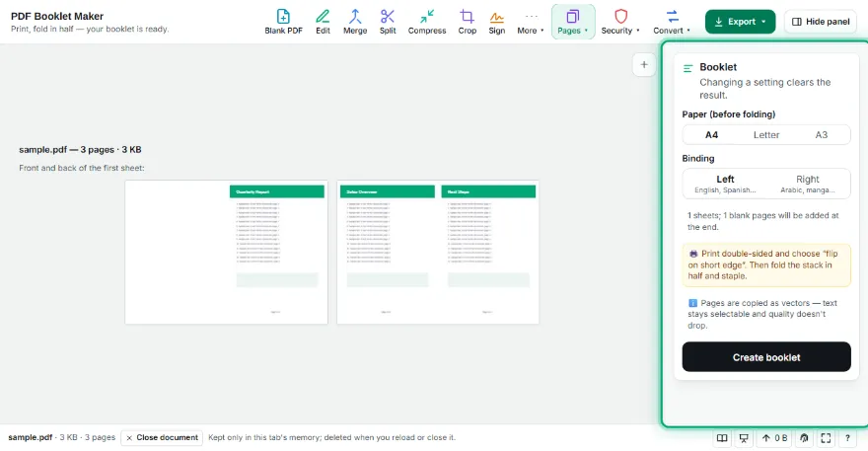The height and width of the screenshot is (451, 868).
Task: Select A3 paper size
Action: click(822, 134)
